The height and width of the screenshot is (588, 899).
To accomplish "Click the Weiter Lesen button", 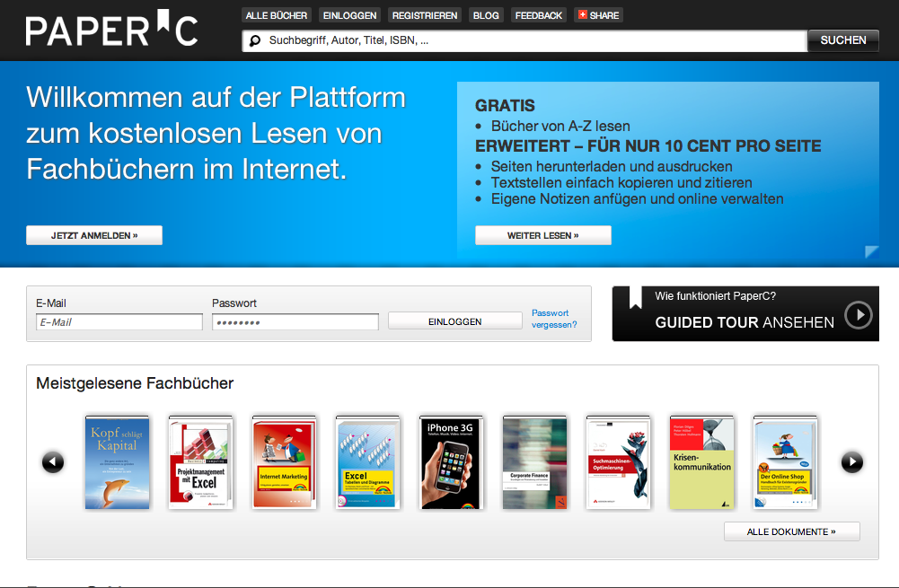I will 542,235.
